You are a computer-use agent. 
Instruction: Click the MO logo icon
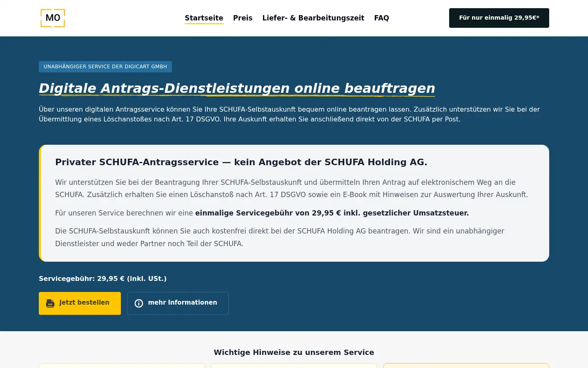pos(53,18)
